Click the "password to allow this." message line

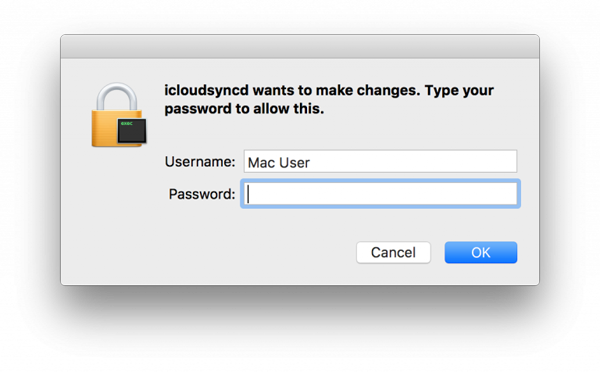click(x=244, y=109)
